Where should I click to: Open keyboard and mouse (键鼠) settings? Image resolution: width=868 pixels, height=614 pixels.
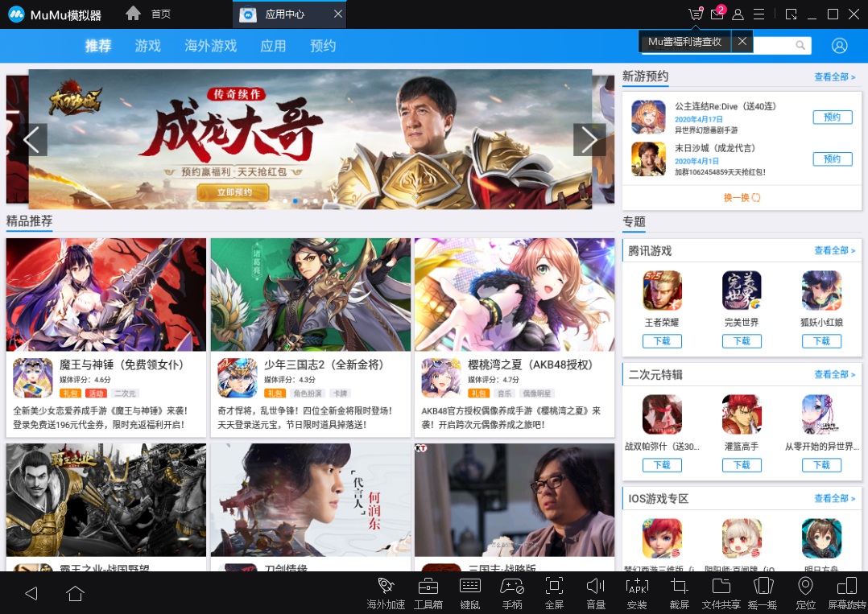(469, 590)
